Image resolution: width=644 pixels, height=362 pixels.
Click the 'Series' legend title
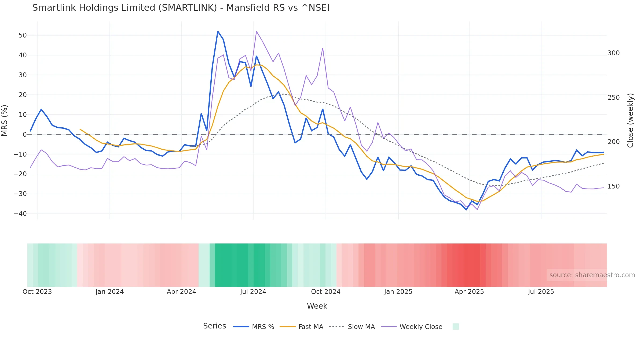214,326
